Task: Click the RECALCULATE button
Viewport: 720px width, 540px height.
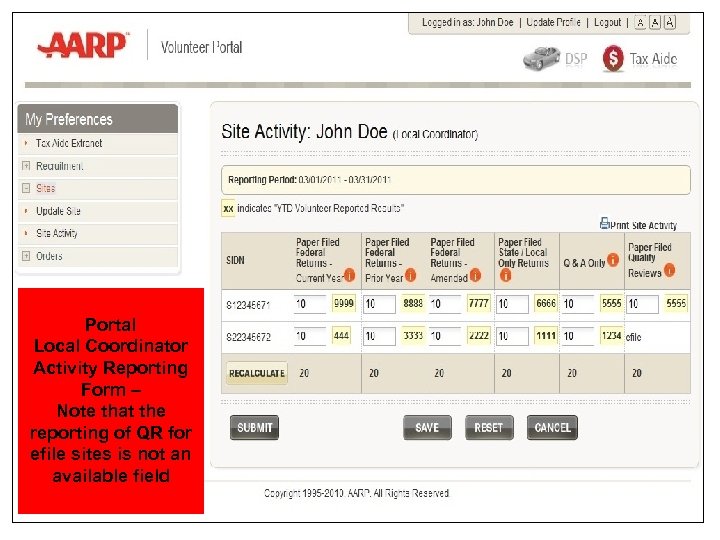Action: [257, 373]
